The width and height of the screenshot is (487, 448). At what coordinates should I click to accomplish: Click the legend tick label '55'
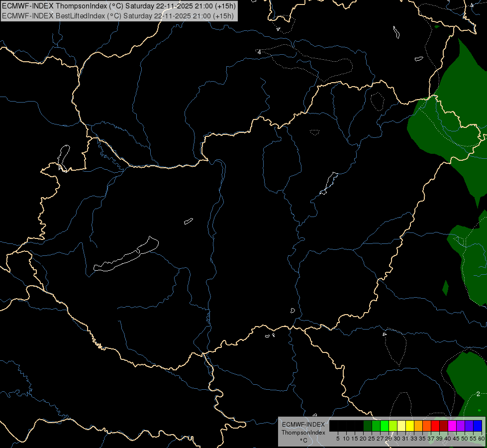[474, 439]
